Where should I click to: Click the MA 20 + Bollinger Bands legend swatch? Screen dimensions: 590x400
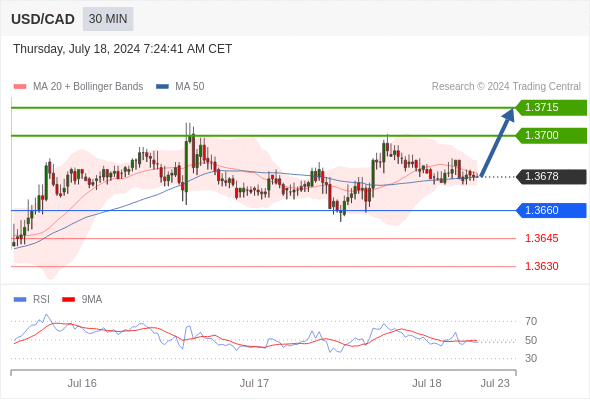[20, 87]
